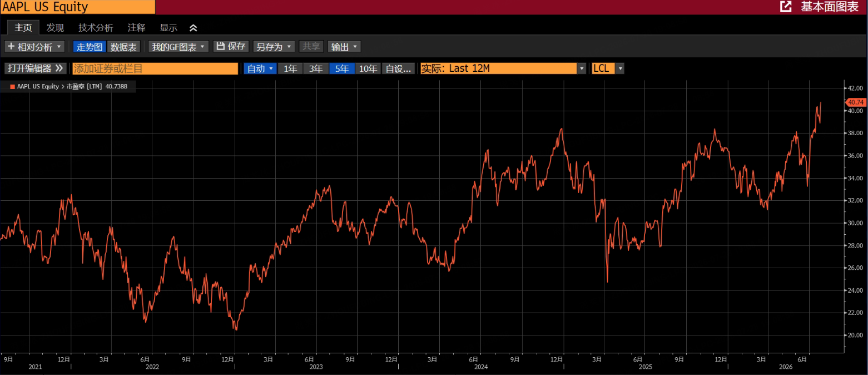This screenshot has width=868, height=375.
Task: Open the 我的GF图表 dropdown
Action: (x=178, y=47)
